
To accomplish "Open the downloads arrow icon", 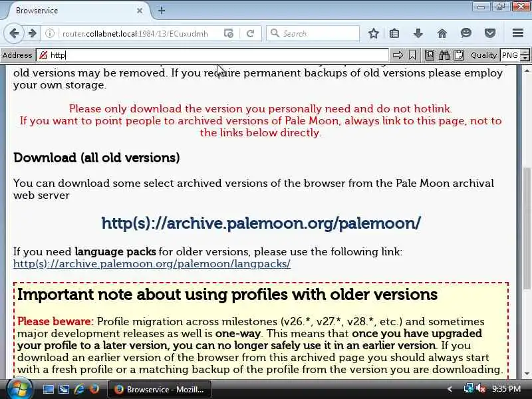I will click(x=418, y=33).
